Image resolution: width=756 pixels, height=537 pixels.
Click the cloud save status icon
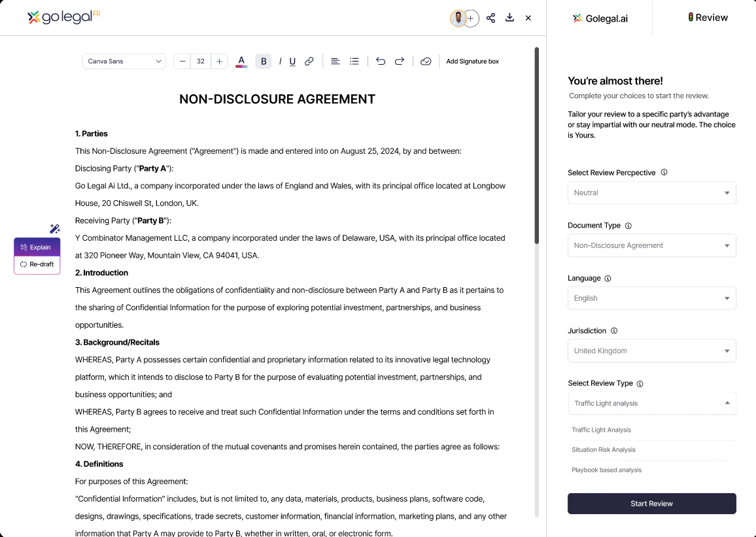coord(426,61)
